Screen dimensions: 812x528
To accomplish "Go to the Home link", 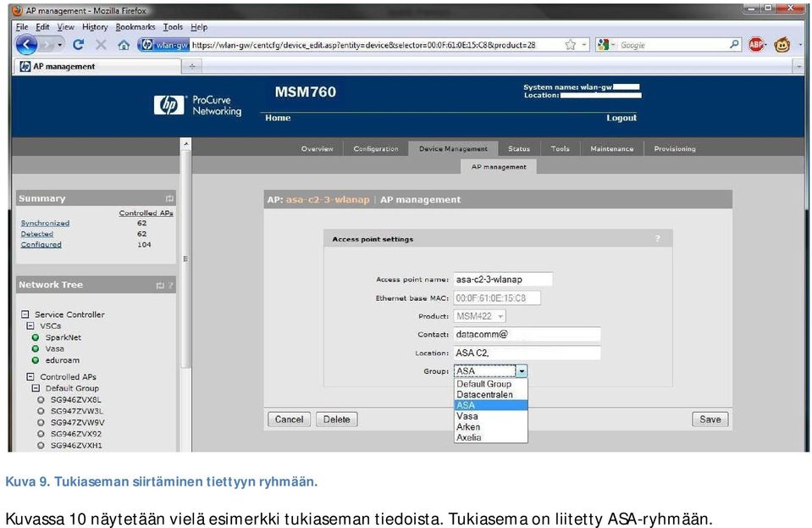I will (278, 118).
